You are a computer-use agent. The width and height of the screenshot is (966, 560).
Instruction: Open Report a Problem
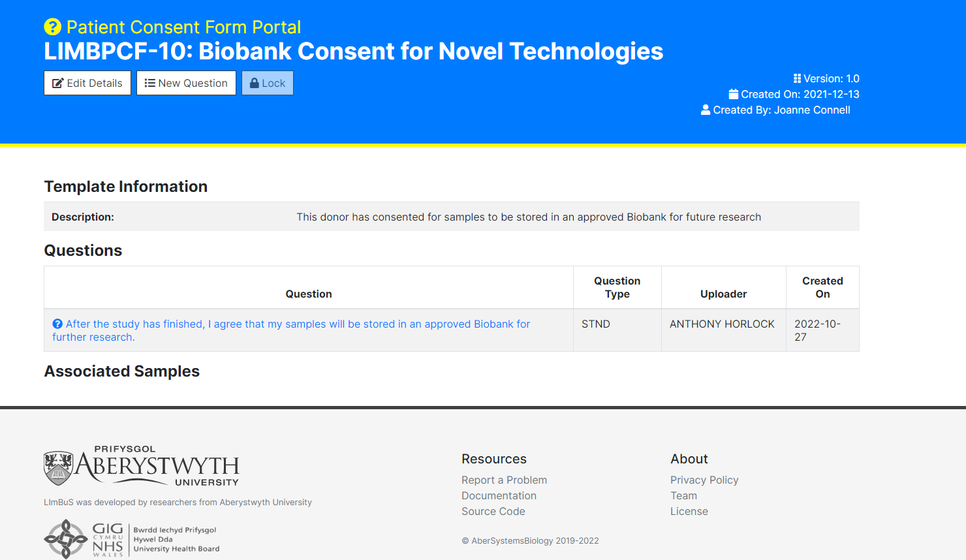click(x=504, y=480)
